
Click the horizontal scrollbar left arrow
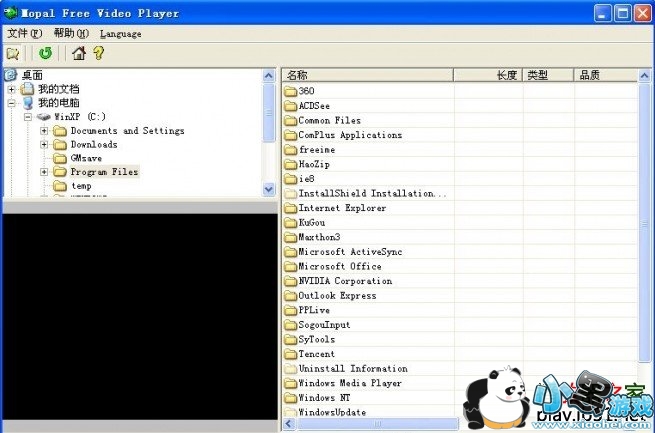289,424
